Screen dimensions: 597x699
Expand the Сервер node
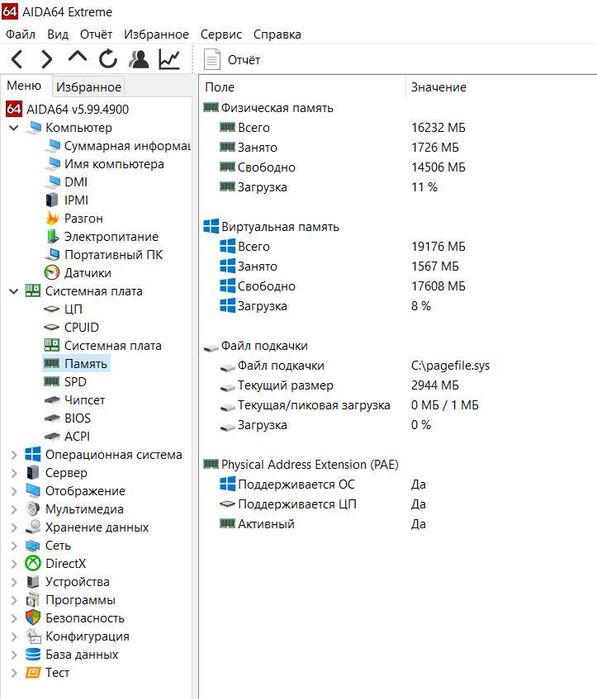click(14, 473)
